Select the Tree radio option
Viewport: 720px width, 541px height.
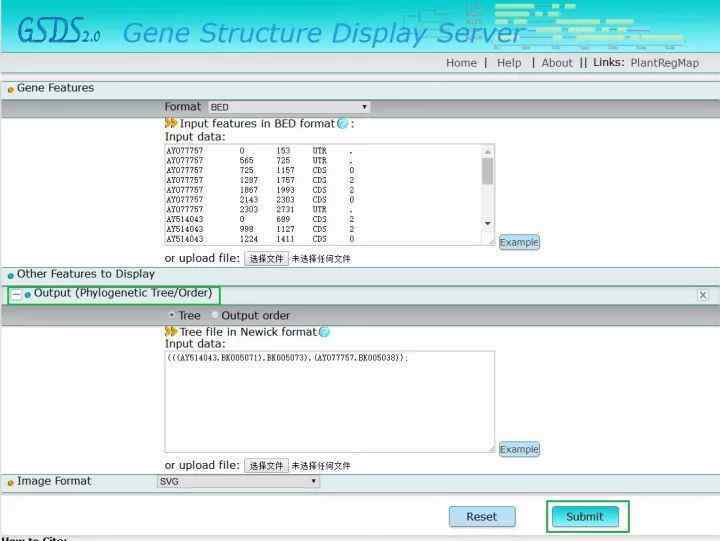pyautogui.click(x=172, y=315)
